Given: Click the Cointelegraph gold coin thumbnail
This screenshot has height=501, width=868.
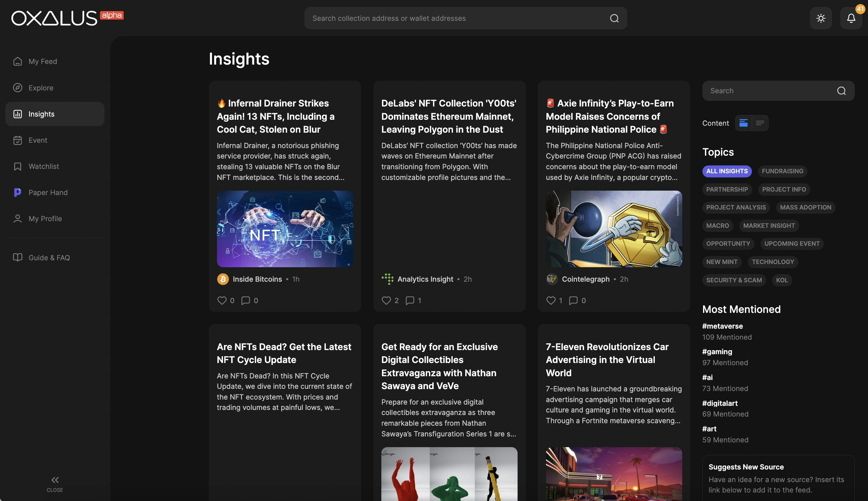Looking at the screenshot, I should [x=614, y=229].
